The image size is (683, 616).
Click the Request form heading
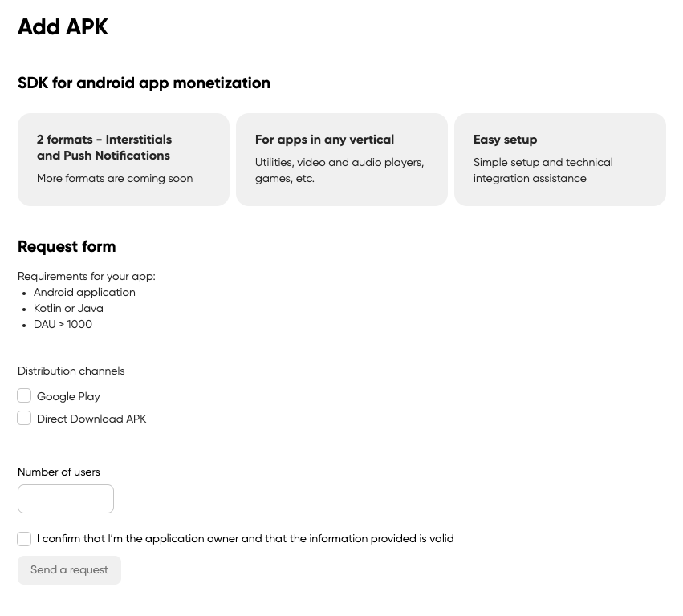pyautogui.click(x=67, y=247)
